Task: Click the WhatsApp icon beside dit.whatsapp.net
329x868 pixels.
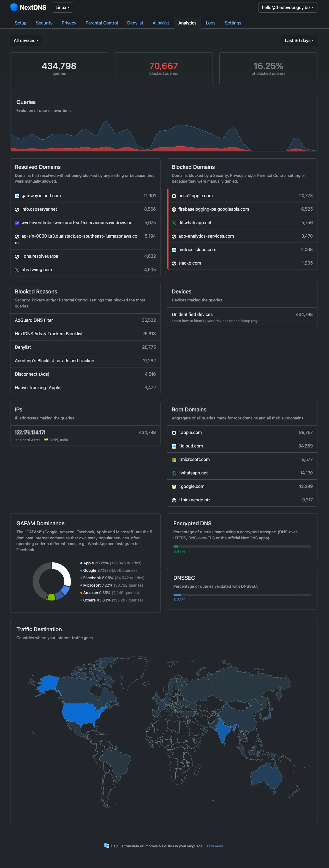Action: (174, 223)
